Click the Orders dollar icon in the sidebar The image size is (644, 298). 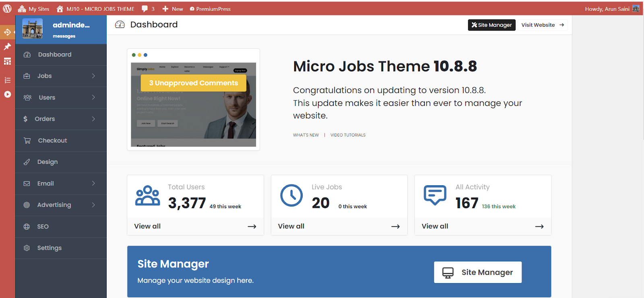(25, 119)
